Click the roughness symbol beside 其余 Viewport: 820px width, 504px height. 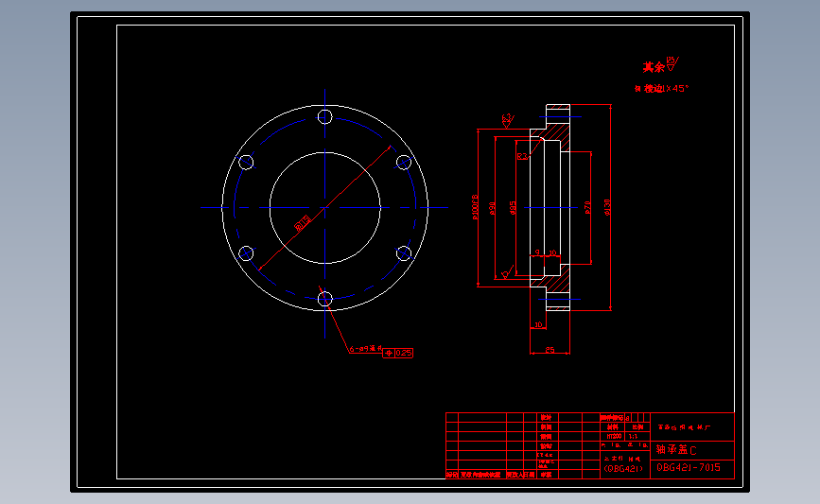point(672,63)
